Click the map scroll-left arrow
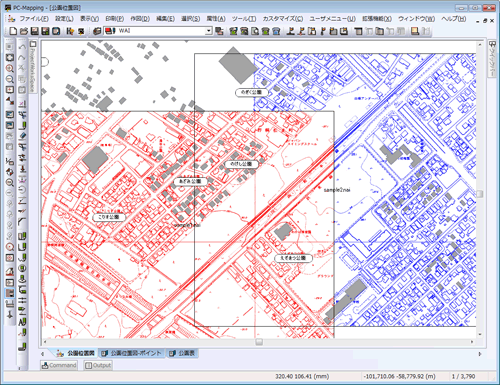This screenshot has width=500, height=385. [x=45, y=342]
